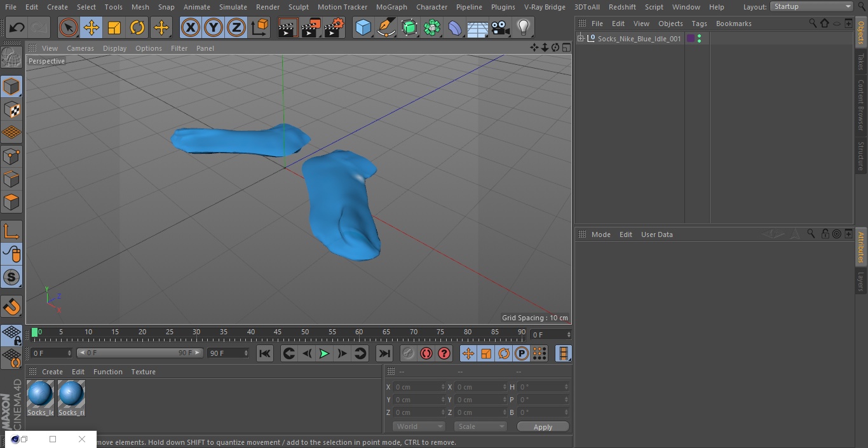Toggle Rotation keyframe recording

coord(504,353)
